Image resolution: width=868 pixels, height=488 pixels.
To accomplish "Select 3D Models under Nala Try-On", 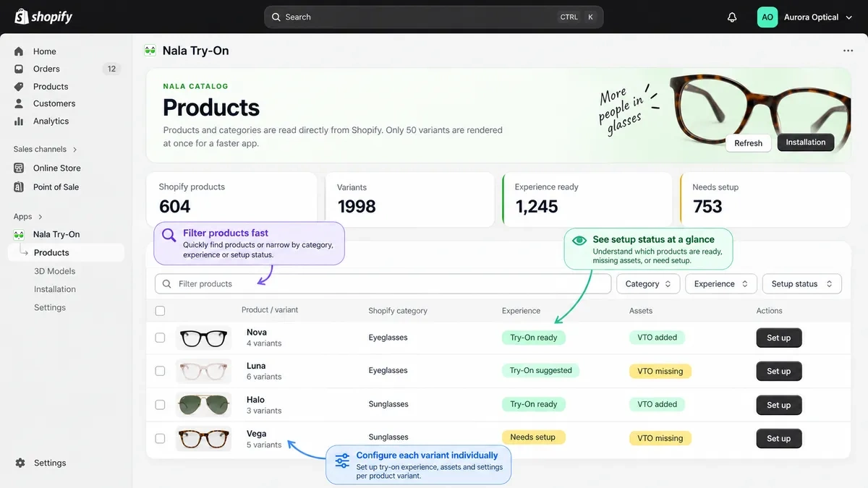I will pyautogui.click(x=55, y=271).
